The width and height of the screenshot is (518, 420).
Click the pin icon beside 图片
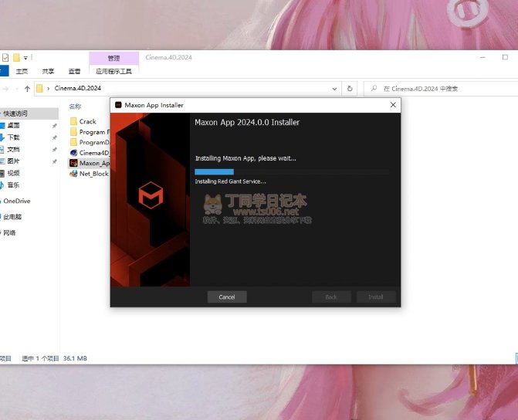55,161
